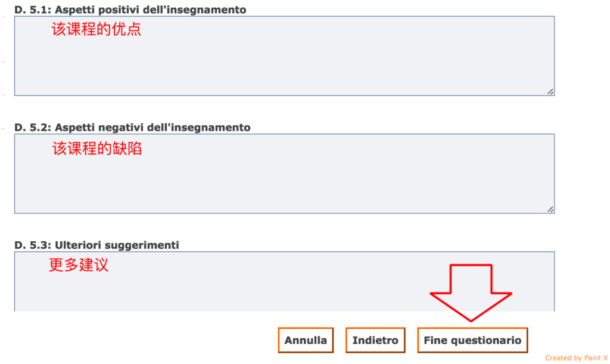
Task: Click the 'Created by Paint X' watermark
Action: [576, 358]
